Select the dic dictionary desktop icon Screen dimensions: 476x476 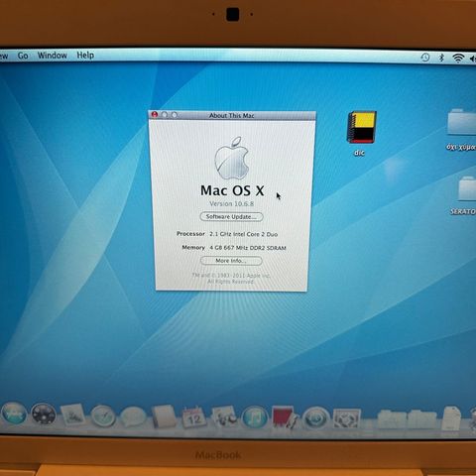[x=361, y=132]
